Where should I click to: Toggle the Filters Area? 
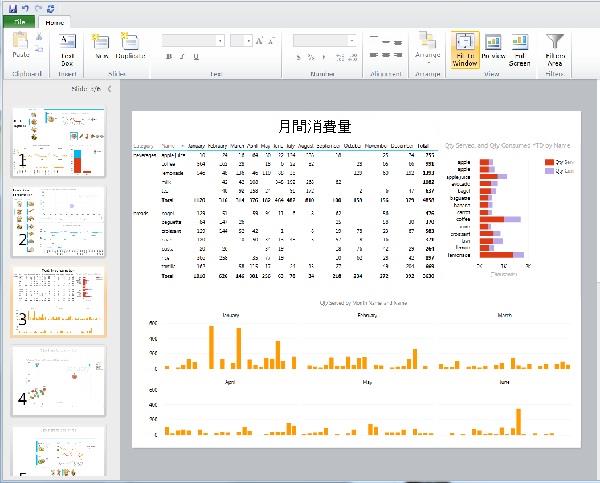(x=555, y=50)
